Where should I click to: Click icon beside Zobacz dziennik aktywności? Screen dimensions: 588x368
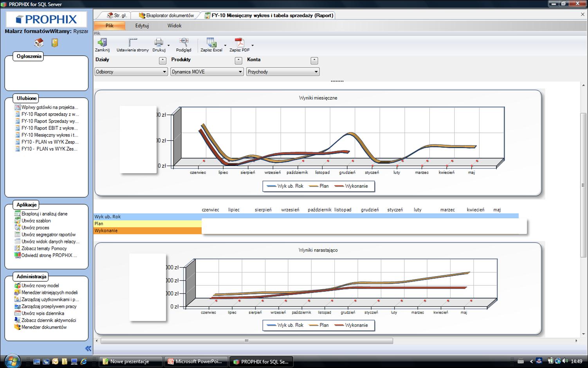[17, 320]
